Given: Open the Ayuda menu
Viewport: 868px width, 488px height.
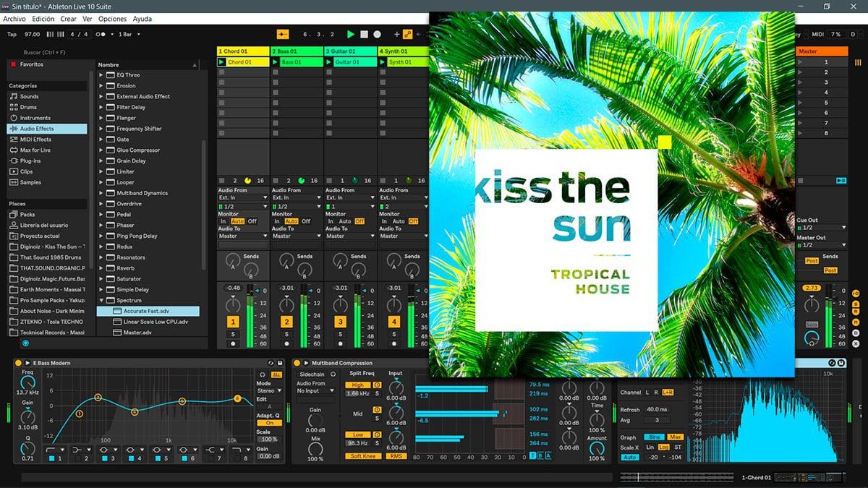Looking at the screenshot, I should [x=142, y=19].
